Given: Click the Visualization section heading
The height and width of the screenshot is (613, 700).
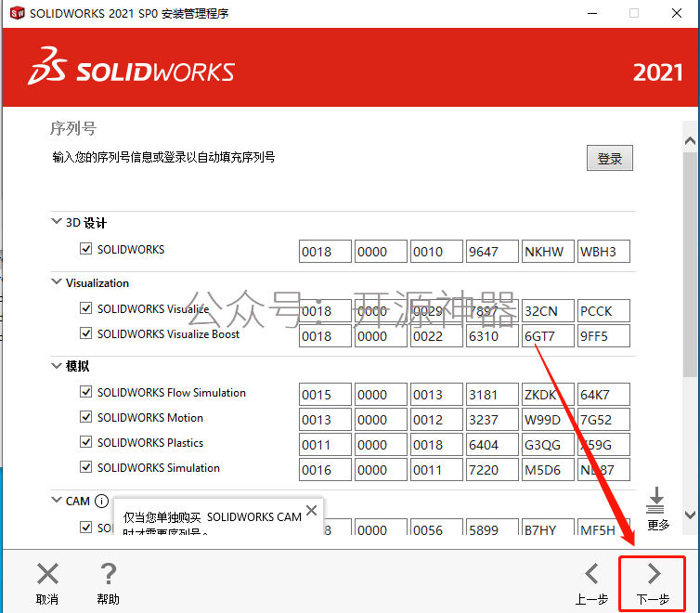Looking at the screenshot, I should pyautogui.click(x=97, y=282).
